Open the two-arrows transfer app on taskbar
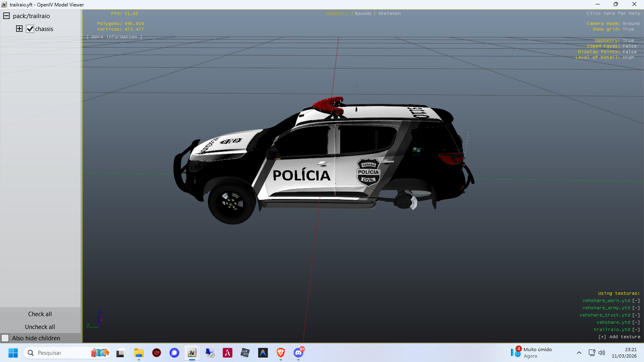Viewport: 644px width, 362px height. (x=245, y=353)
